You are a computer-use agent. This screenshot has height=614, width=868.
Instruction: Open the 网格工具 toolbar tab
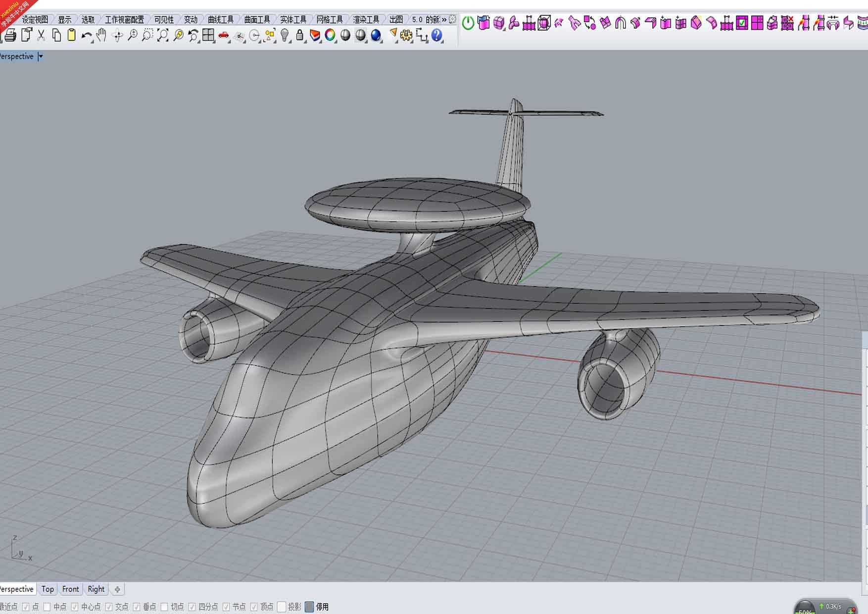[330, 19]
